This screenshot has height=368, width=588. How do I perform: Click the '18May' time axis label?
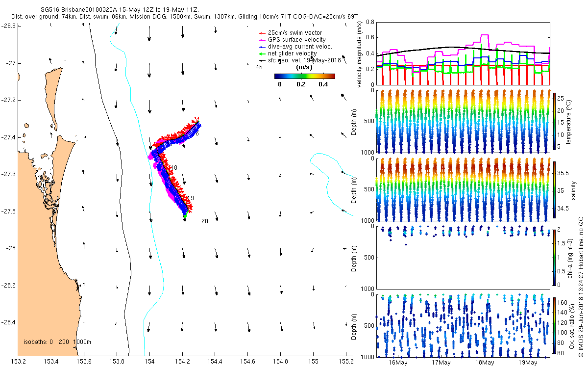(x=484, y=363)
